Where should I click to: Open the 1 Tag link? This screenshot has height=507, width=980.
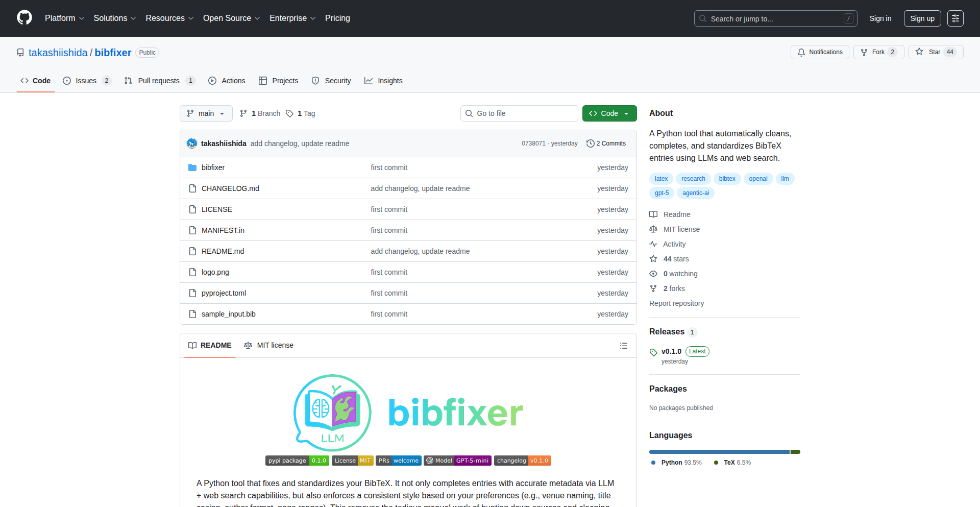[x=301, y=113]
